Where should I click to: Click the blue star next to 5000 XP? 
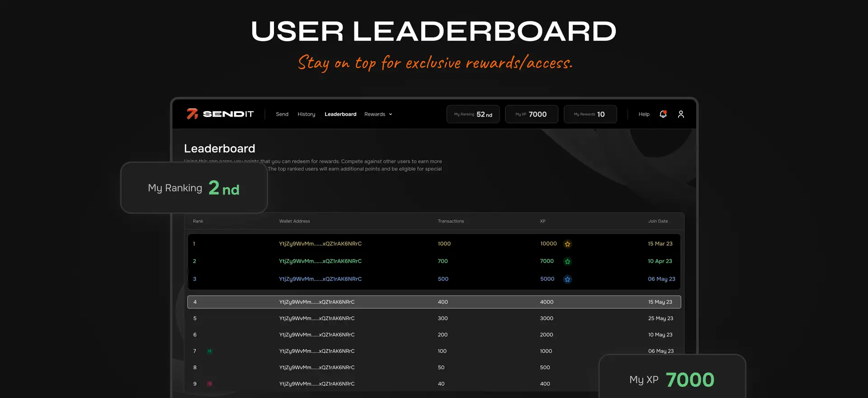click(567, 279)
